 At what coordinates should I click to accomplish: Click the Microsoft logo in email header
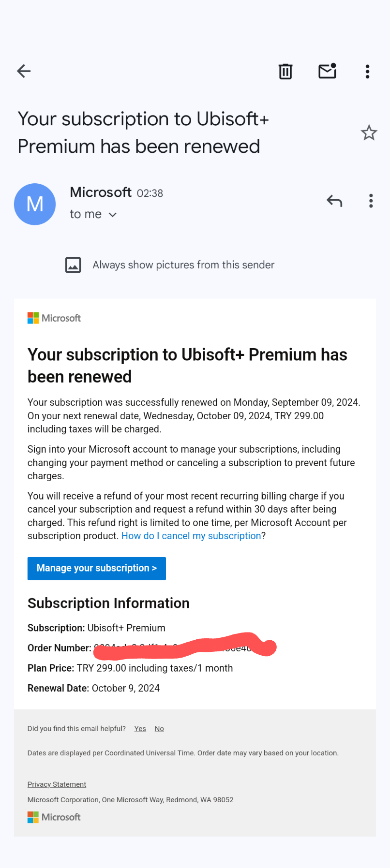pos(54,318)
